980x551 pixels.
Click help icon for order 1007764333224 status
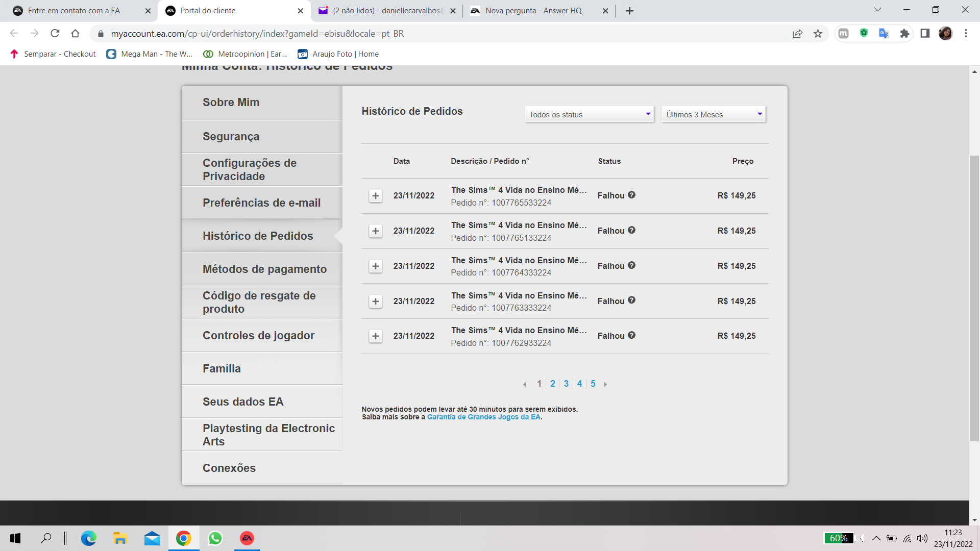632,265
